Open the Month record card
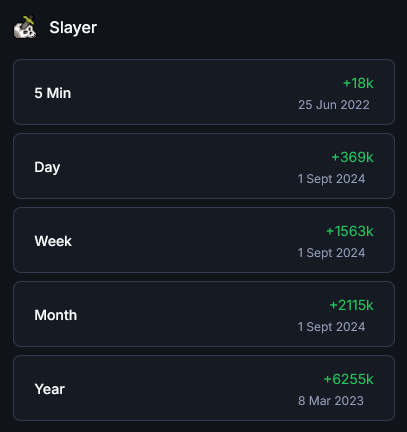 [204, 314]
